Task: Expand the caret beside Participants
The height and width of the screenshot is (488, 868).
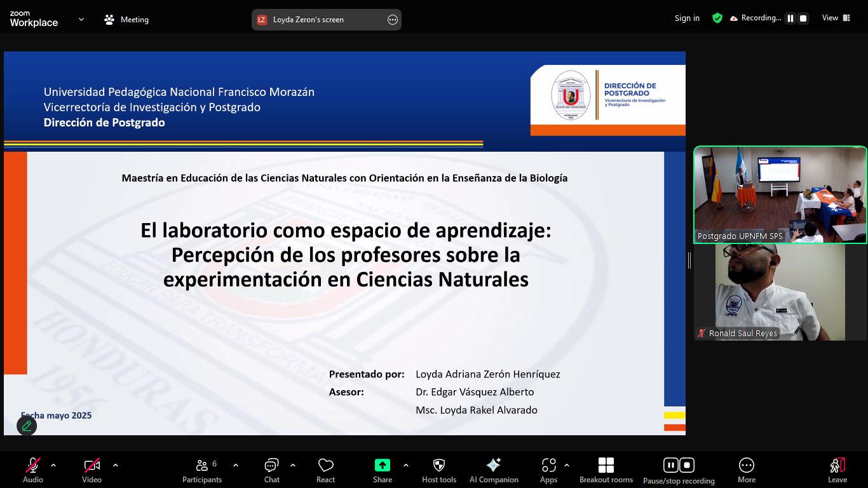Action: tap(236, 465)
